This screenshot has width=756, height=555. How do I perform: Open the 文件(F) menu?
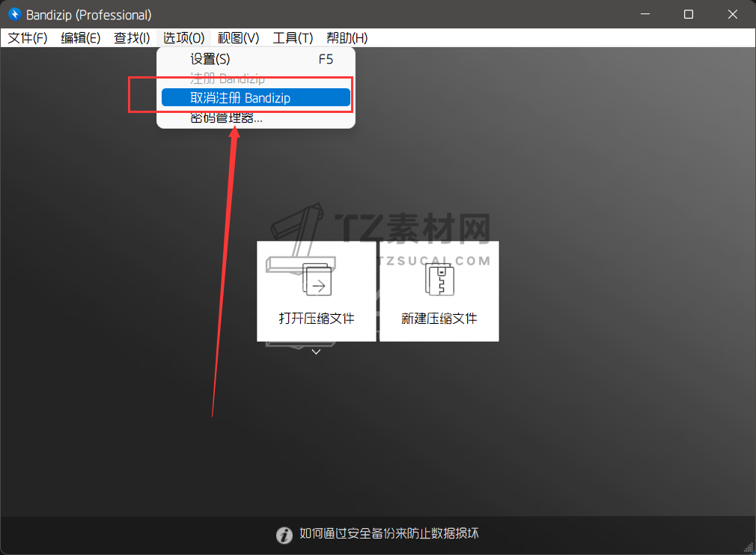(x=28, y=37)
